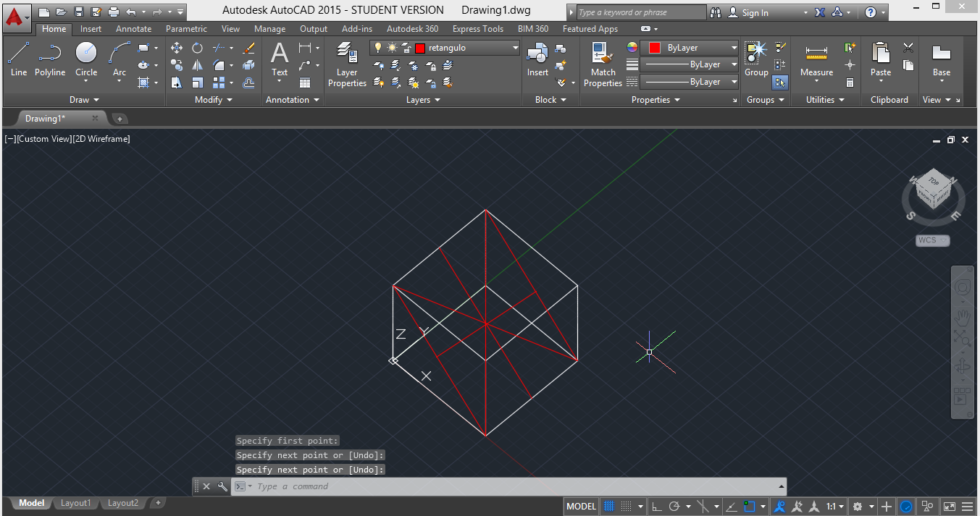This screenshot has height=516, width=980.
Task: Click the Sign In button
Action: pyautogui.click(x=755, y=12)
